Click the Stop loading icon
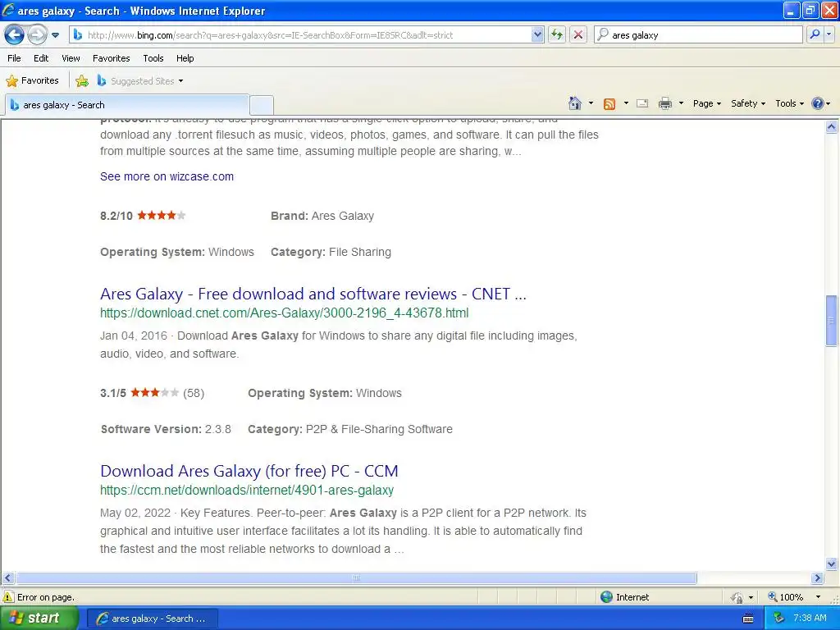This screenshot has width=840, height=630. (x=578, y=34)
